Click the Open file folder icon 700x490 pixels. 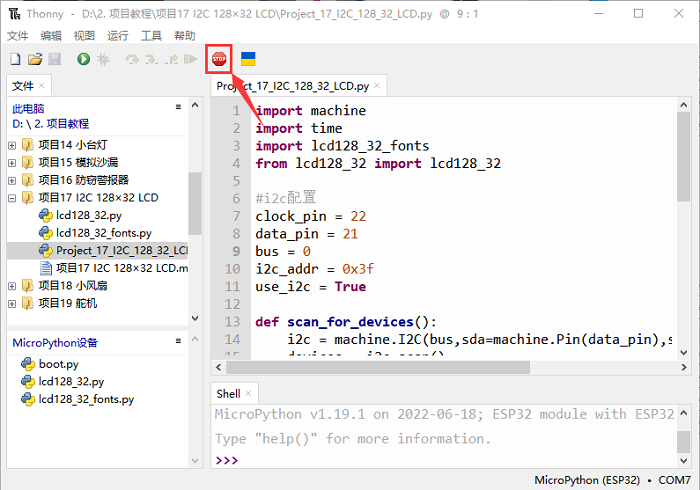click(35, 60)
